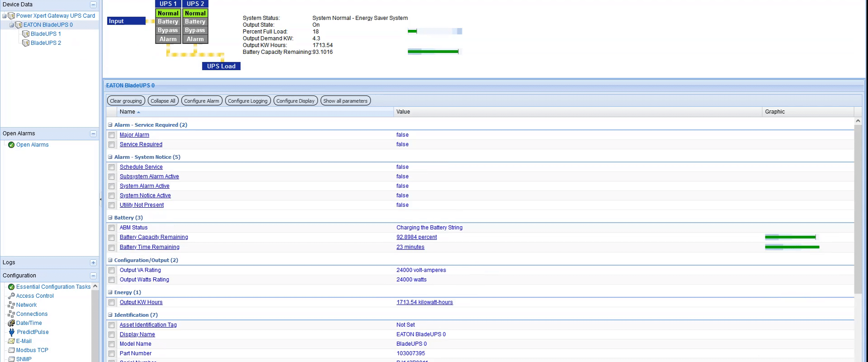Click the BladeUPS 1 device icon
Image resolution: width=868 pixels, height=362 pixels.
[x=26, y=34]
